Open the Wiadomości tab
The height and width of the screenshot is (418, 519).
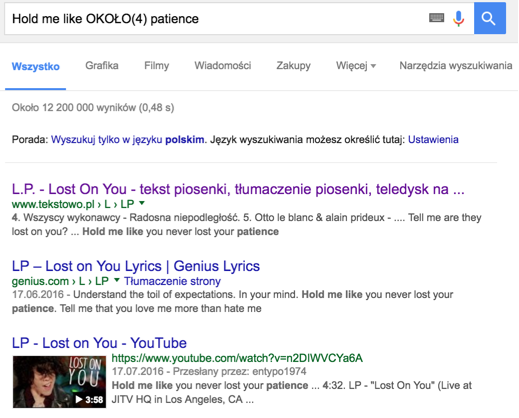point(223,65)
